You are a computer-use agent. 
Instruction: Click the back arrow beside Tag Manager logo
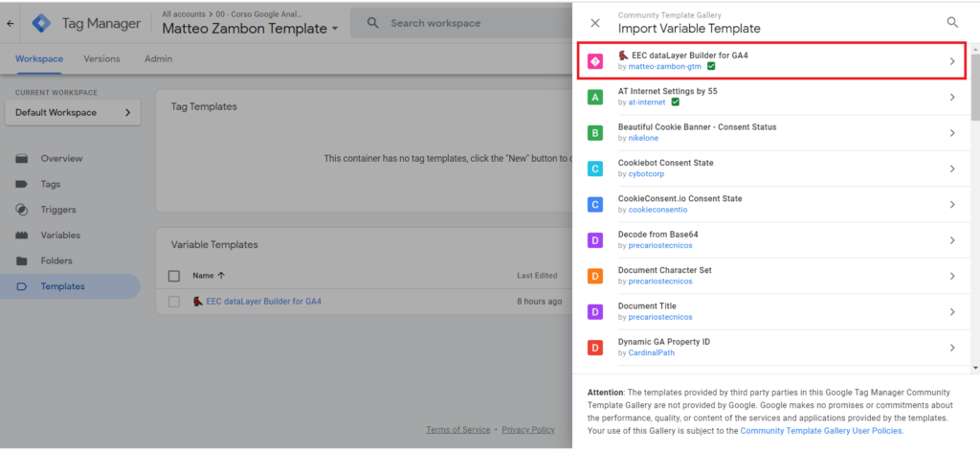(10, 24)
